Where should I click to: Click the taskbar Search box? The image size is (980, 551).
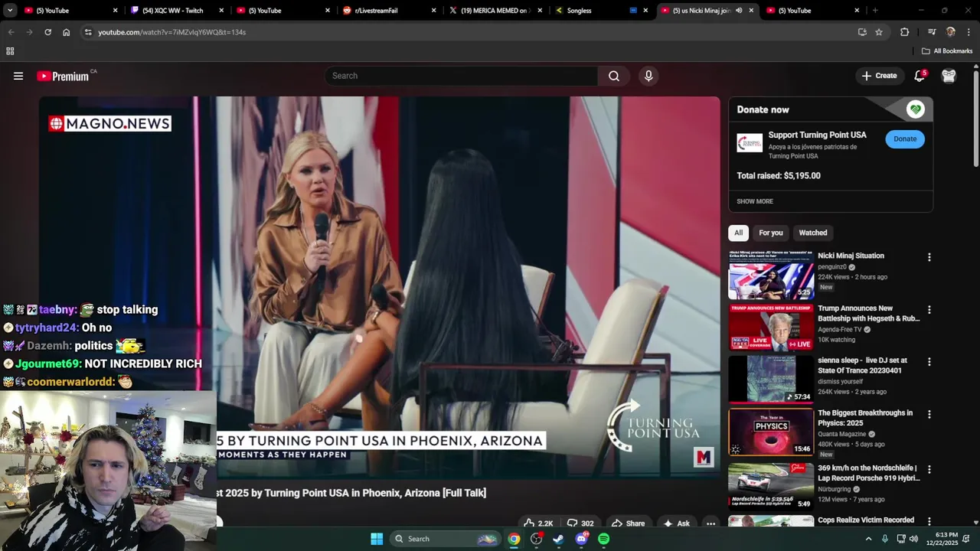pyautogui.click(x=446, y=539)
